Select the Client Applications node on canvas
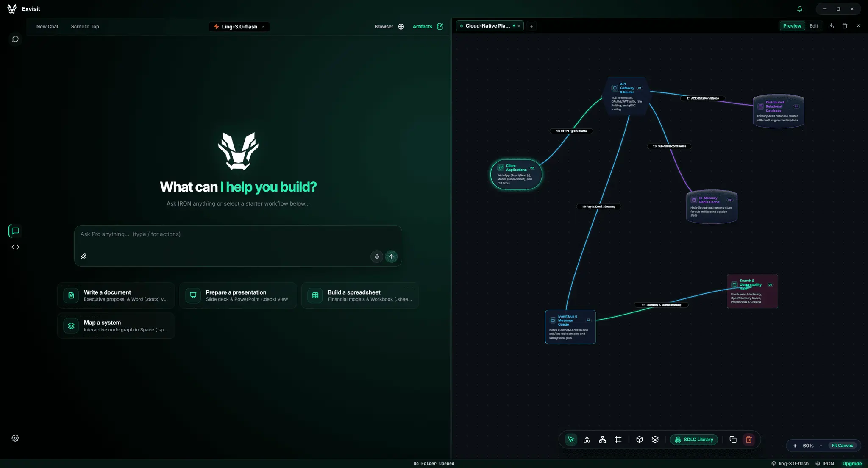This screenshot has width=868, height=468. [516, 174]
